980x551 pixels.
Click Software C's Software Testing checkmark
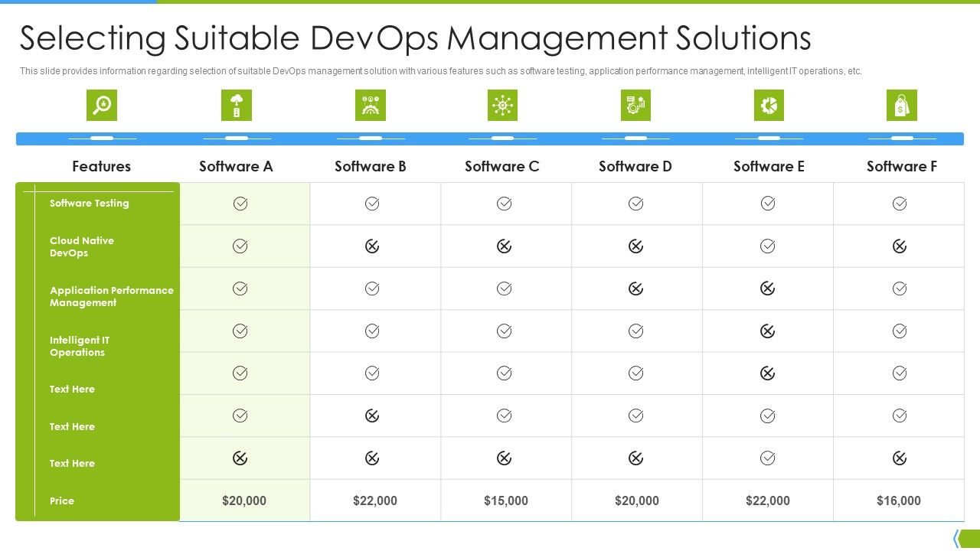[504, 204]
